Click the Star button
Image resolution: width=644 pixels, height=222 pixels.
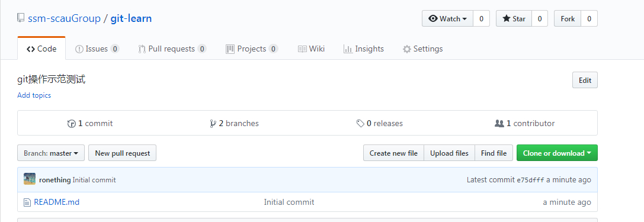pos(514,18)
